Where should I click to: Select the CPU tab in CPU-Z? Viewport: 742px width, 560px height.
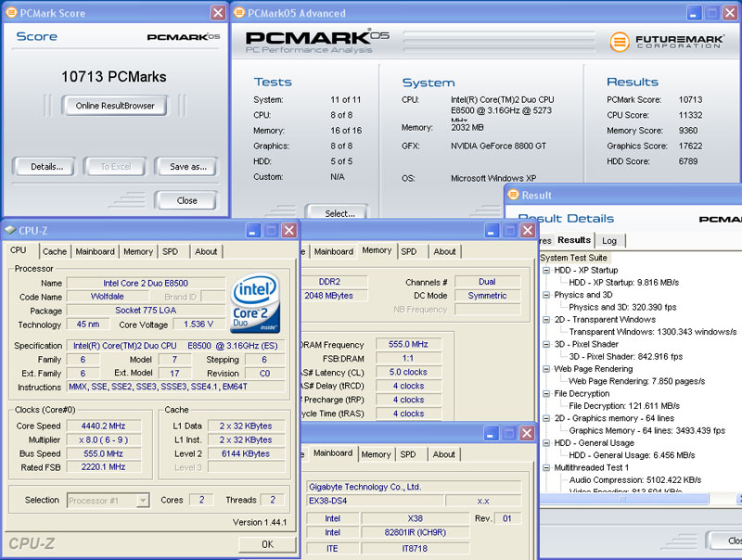19,250
